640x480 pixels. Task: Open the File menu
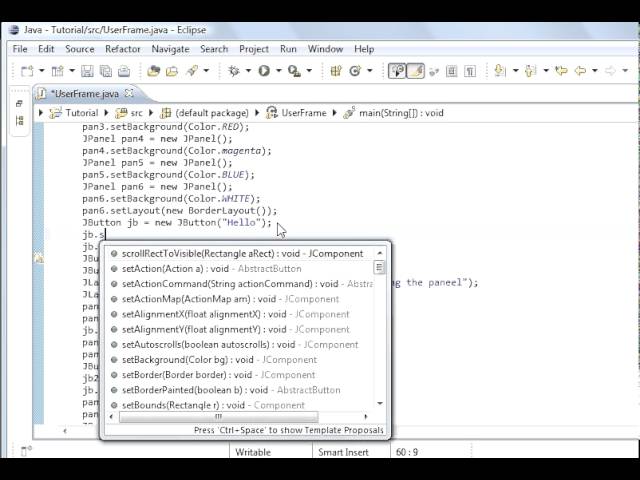[x=20, y=49]
